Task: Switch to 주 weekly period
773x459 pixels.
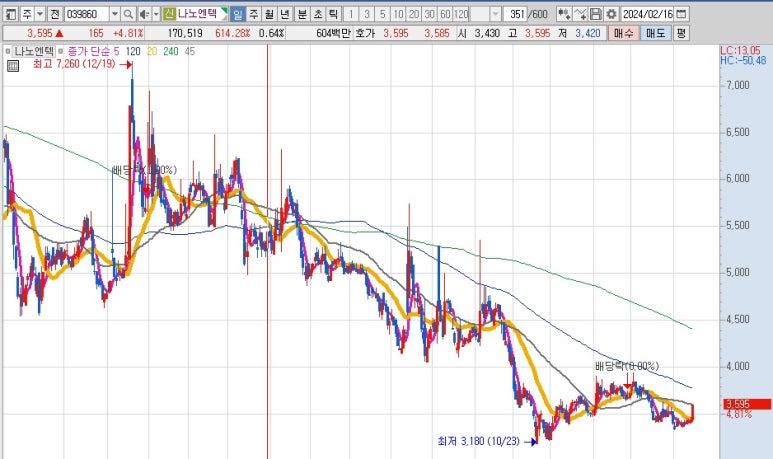Action: tap(253, 14)
